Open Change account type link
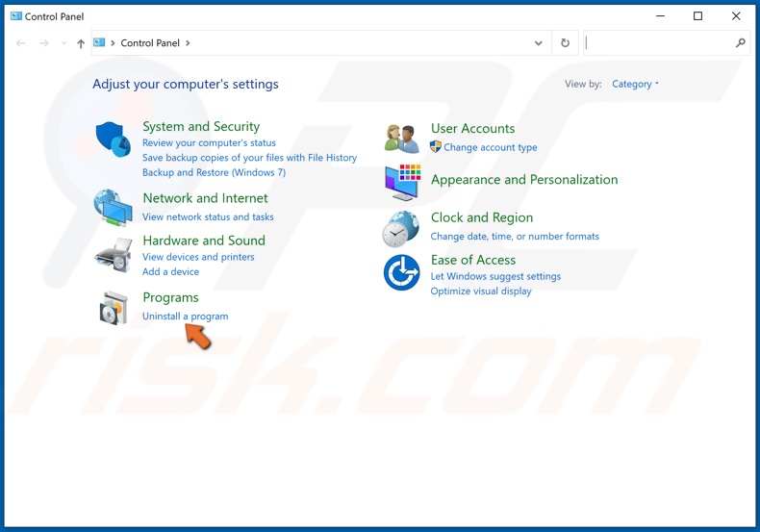Screen dimensions: 760x532 [x=490, y=148]
